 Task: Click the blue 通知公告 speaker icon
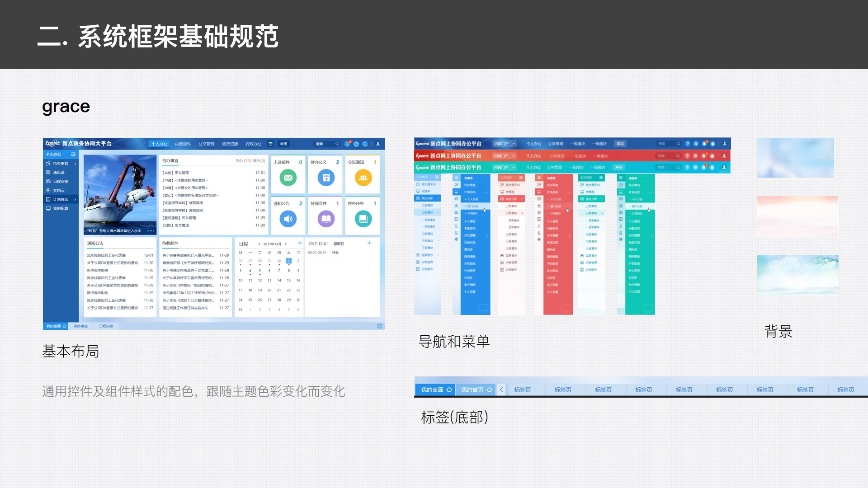(x=288, y=219)
